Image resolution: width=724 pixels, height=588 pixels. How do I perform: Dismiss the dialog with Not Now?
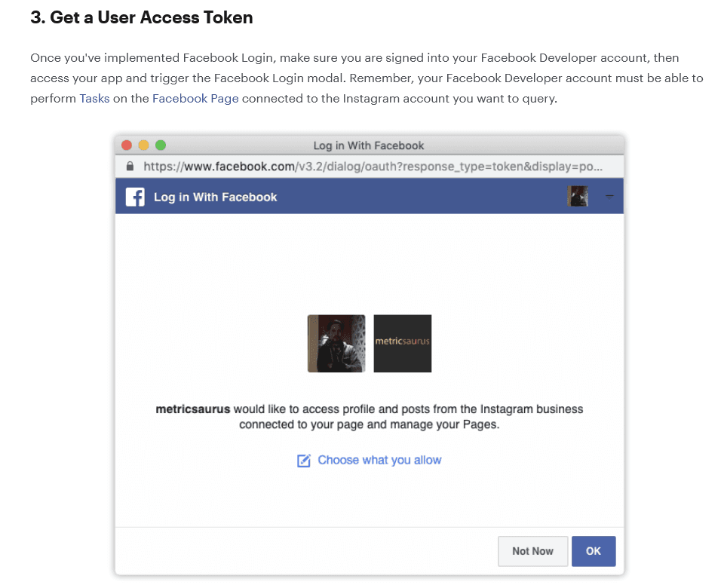[x=532, y=551]
